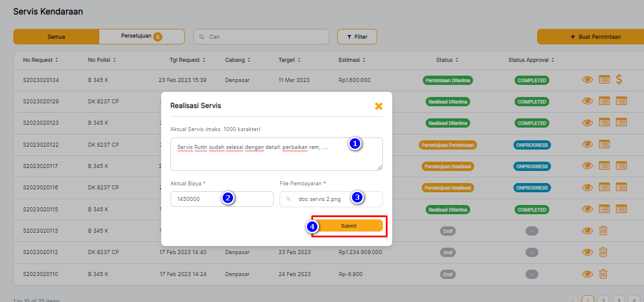Switch to the Semua tab
The image size is (644, 302).
tap(56, 37)
